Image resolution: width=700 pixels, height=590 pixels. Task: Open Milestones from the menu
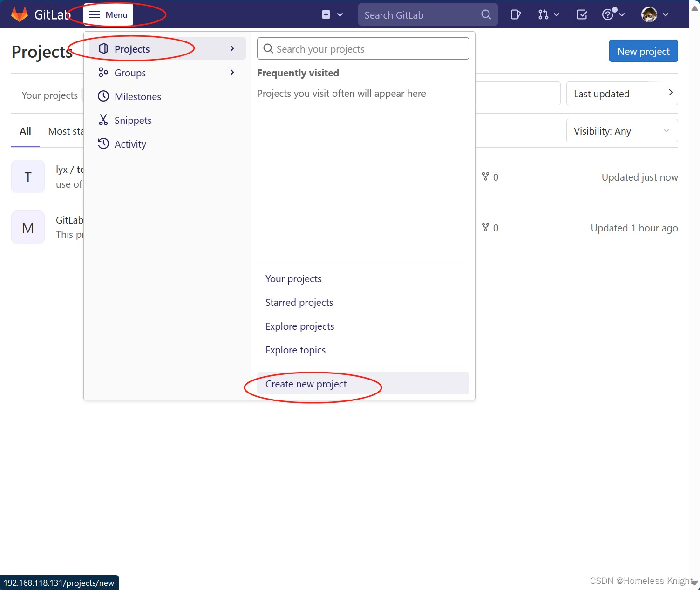pos(168,96)
